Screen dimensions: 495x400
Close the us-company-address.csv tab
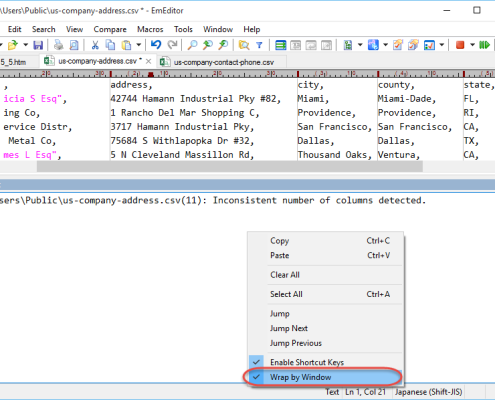tap(149, 61)
